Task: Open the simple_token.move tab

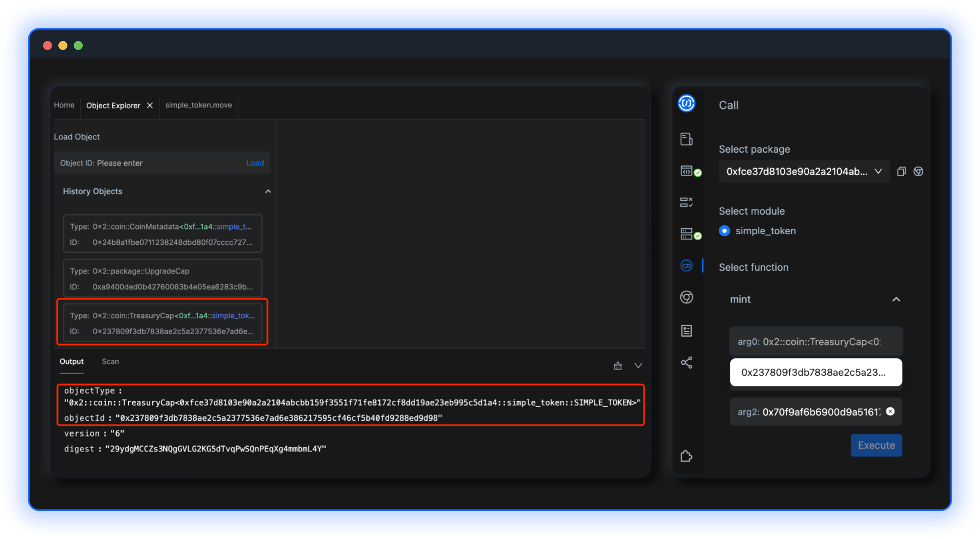Action: coord(198,105)
